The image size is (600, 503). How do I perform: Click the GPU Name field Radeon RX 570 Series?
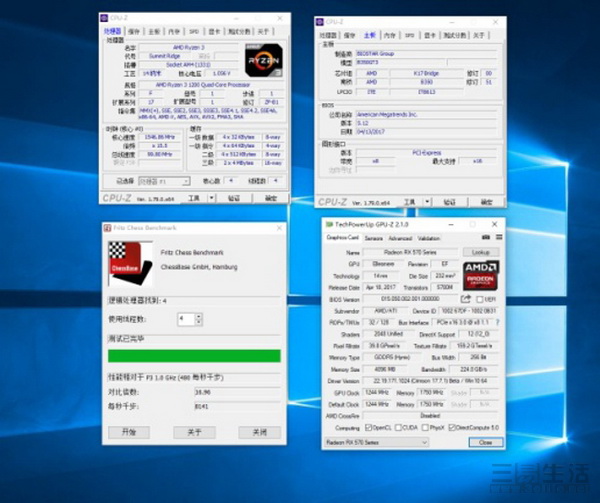pos(410,252)
